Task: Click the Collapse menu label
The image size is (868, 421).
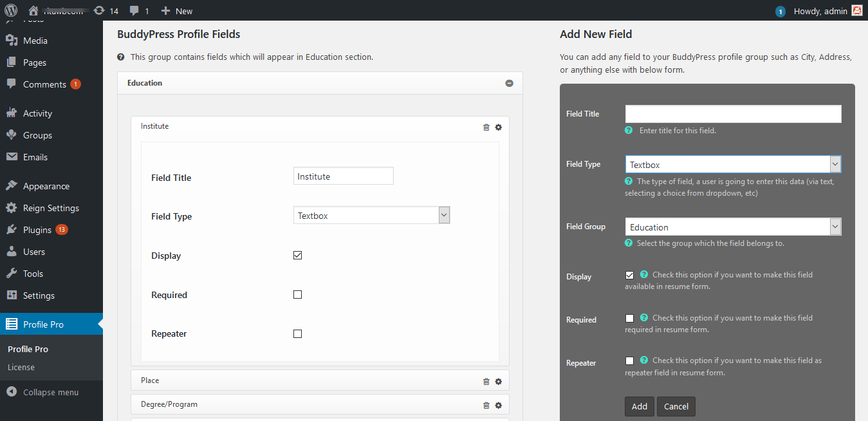Action: click(51, 392)
